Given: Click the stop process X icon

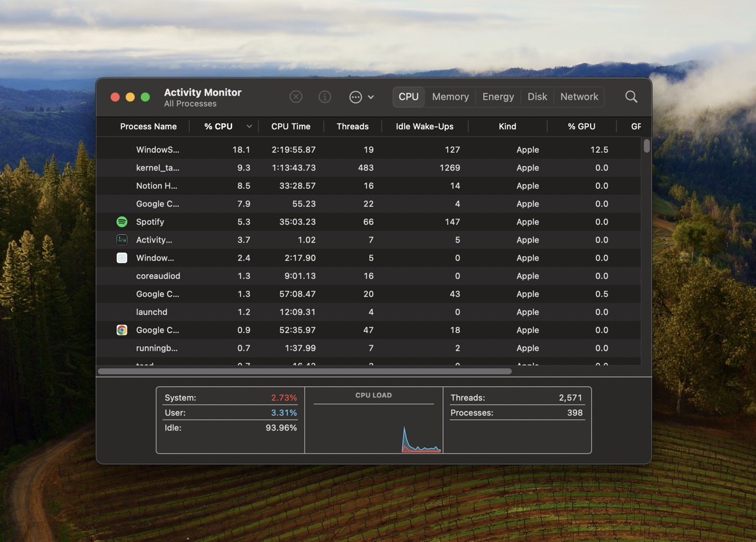Looking at the screenshot, I should coord(296,97).
